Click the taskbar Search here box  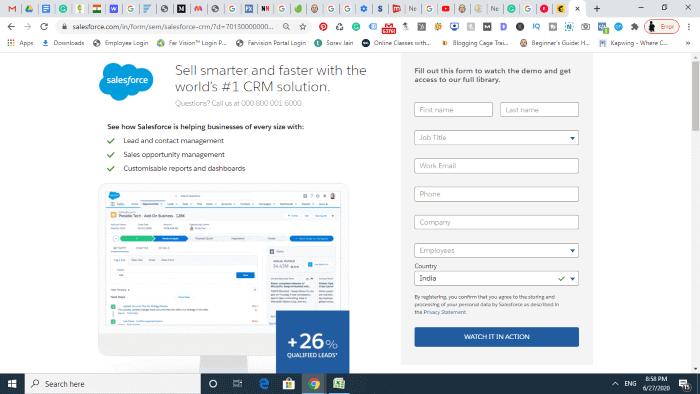112,384
